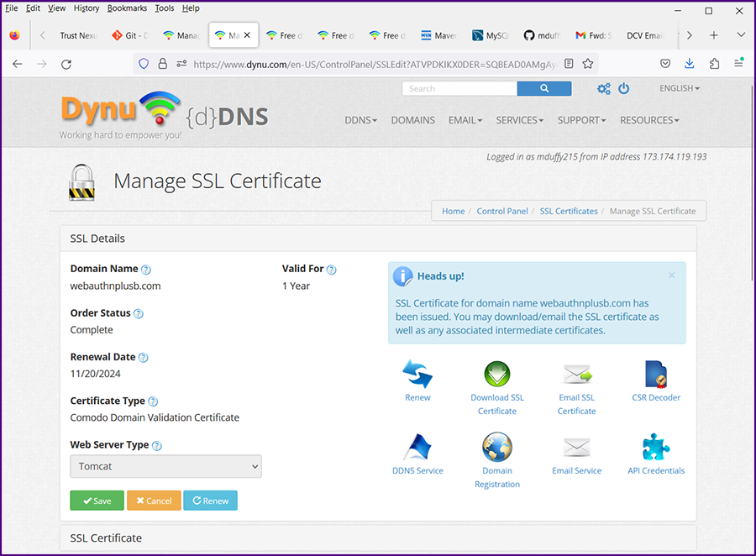
Task: Open the Bookmarks menu in Firefox
Action: click(x=127, y=8)
